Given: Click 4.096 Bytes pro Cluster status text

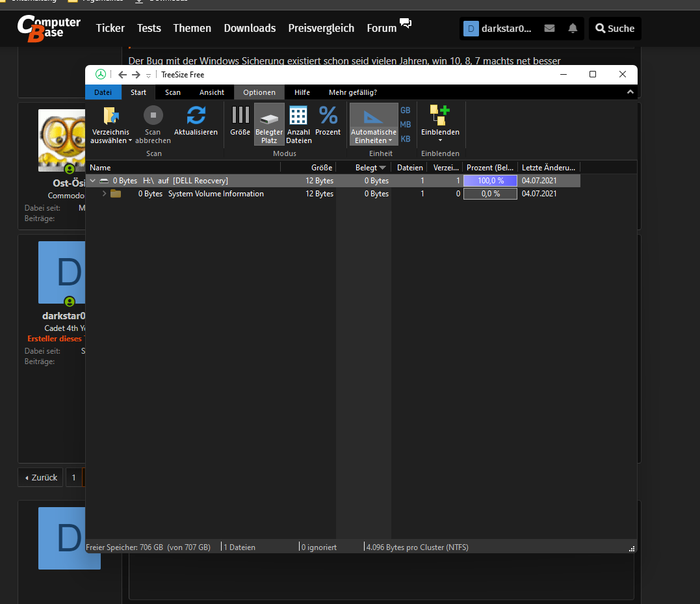Looking at the screenshot, I should tap(417, 547).
